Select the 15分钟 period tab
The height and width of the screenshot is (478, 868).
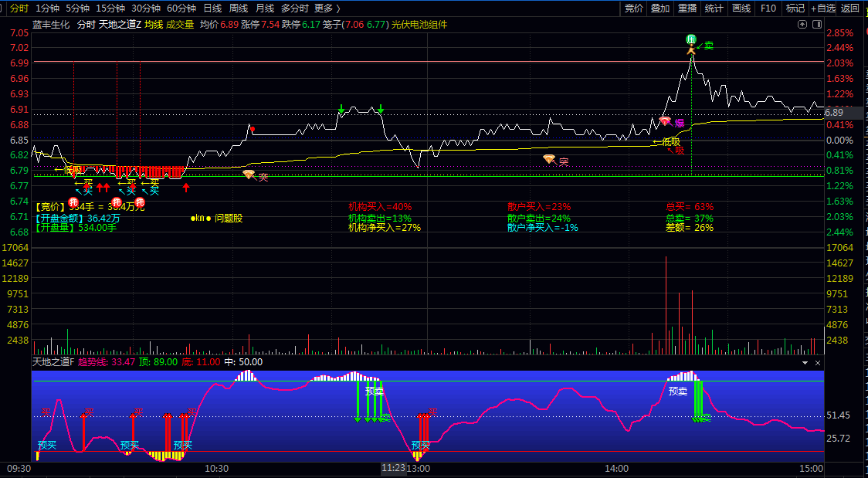(x=110, y=8)
